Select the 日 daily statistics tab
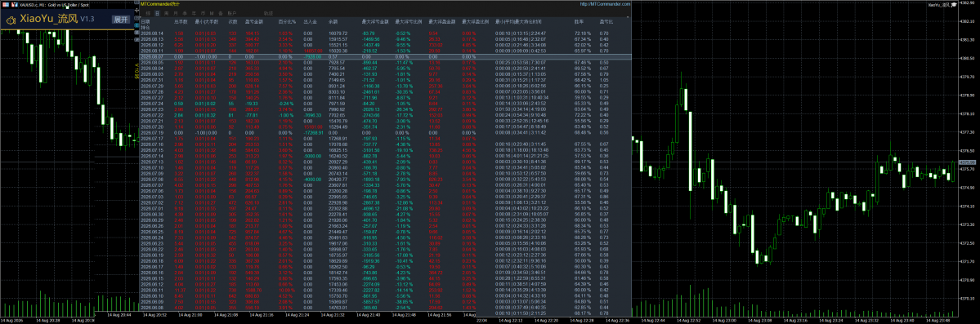Image resolution: width=980 pixels, height=324 pixels. pos(157,13)
